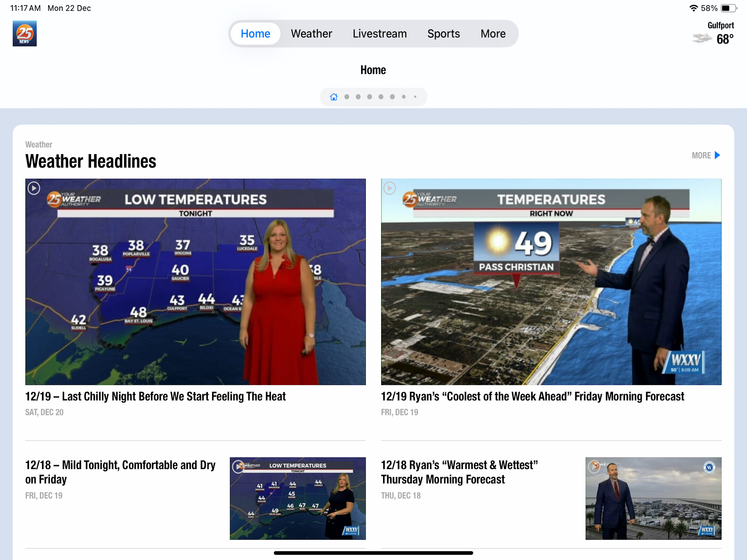Open the More tab
The width and height of the screenshot is (747, 560).
tap(493, 33)
